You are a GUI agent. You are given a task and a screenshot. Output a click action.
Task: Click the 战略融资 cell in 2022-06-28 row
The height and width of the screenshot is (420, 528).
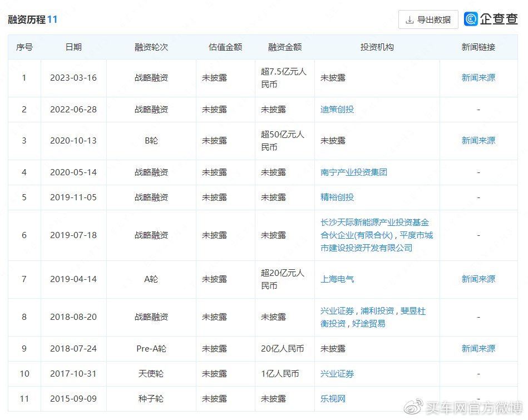(x=151, y=110)
